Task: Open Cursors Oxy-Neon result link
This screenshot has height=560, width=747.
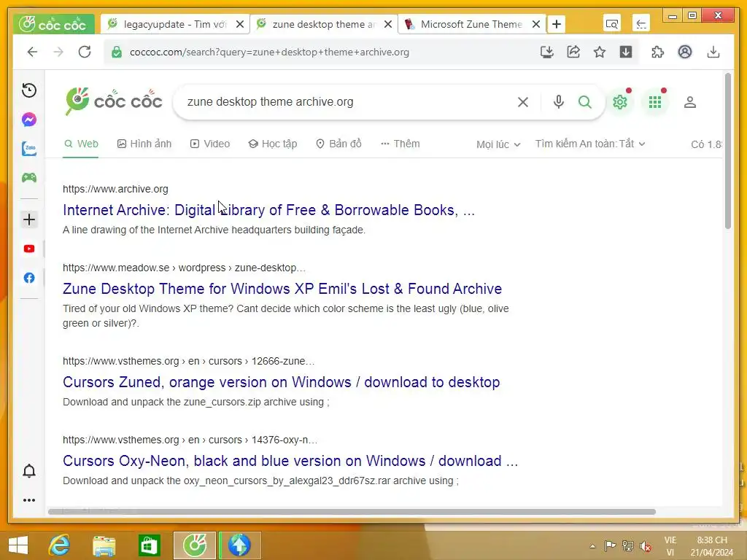Action: [x=290, y=461]
